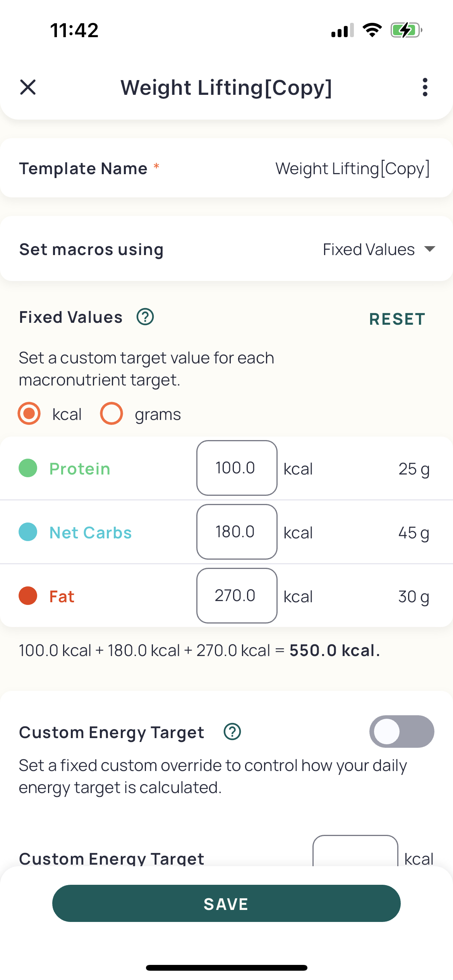The image size is (453, 980).
Task: Open the Fixed Values help icon
Action: 145,317
